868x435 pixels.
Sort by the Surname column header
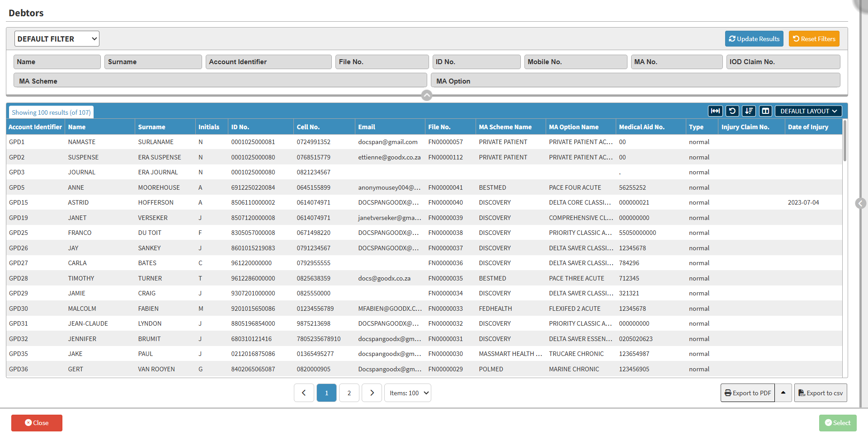pyautogui.click(x=152, y=127)
